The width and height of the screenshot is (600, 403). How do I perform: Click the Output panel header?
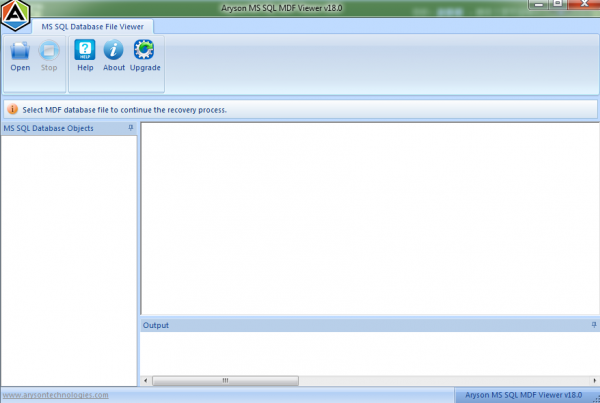pos(370,325)
